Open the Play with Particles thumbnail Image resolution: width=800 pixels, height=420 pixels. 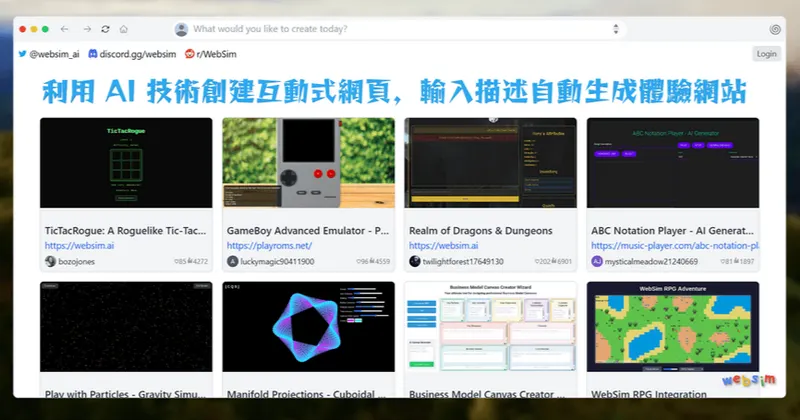pyautogui.click(x=126, y=327)
